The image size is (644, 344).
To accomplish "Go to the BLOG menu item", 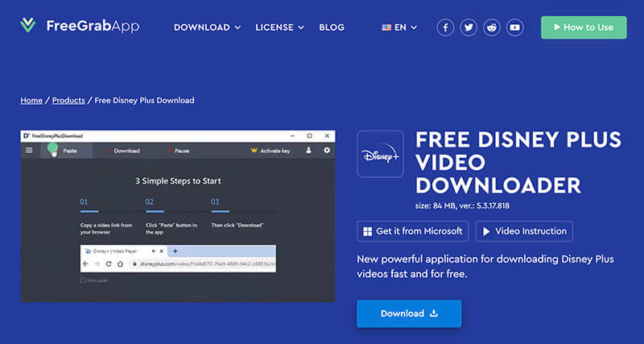I will pos(332,27).
